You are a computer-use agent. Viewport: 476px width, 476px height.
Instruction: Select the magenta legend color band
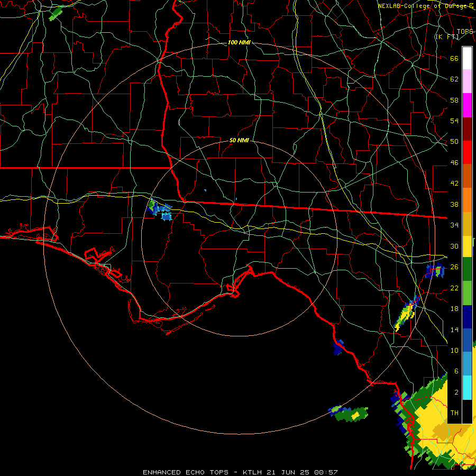coord(467,105)
